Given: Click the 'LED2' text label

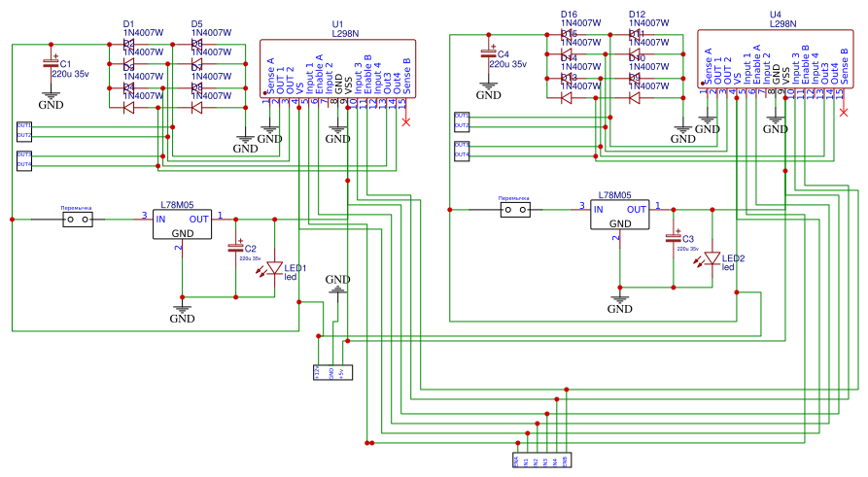Looking at the screenshot, I should (x=733, y=258).
